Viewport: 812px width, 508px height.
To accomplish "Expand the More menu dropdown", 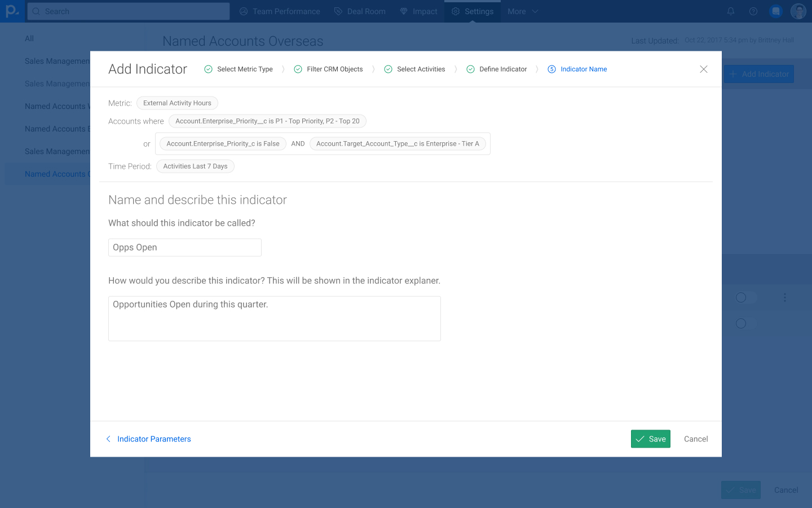I will point(523,11).
